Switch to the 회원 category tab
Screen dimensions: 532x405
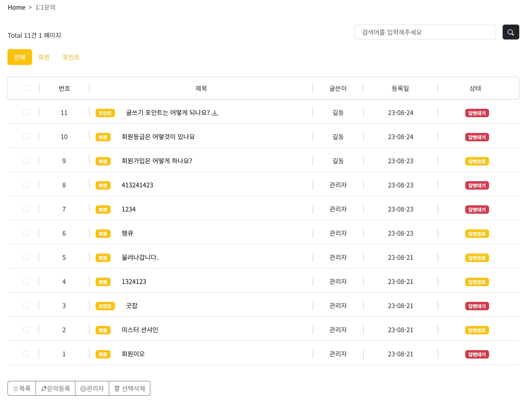point(44,57)
